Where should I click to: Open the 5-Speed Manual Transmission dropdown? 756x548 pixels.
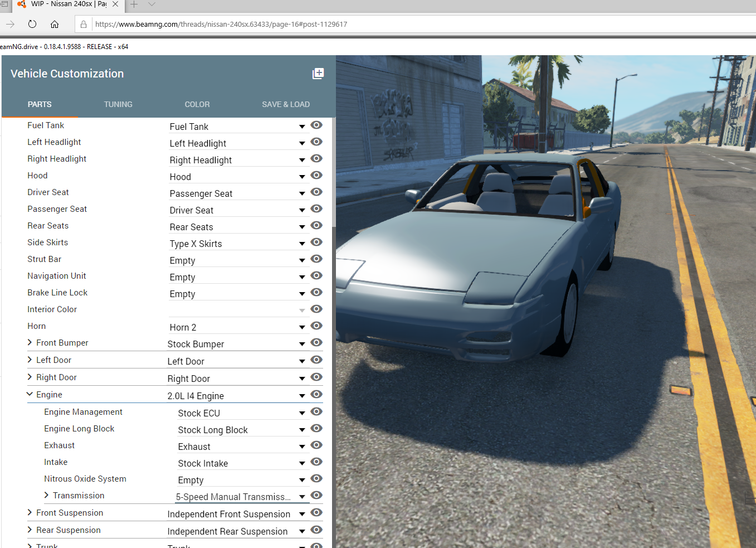point(242,497)
